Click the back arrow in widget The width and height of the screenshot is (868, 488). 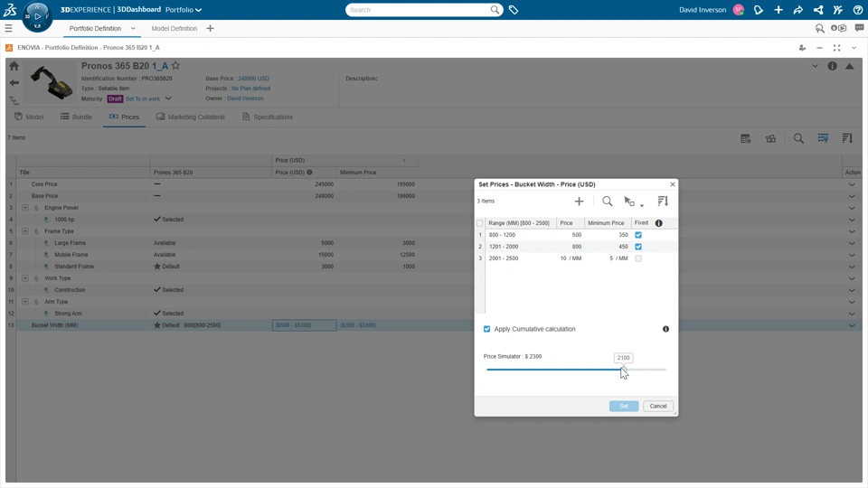point(14,83)
